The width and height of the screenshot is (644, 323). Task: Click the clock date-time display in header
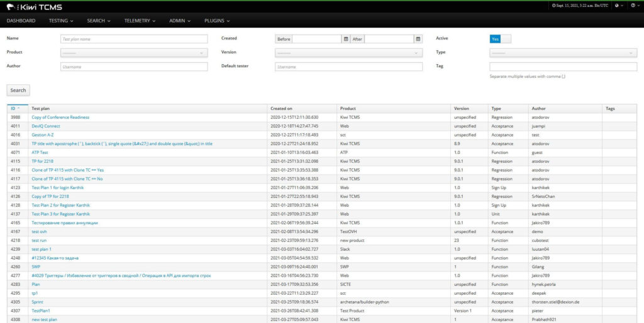pyautogui.click(x=580, y=5)
